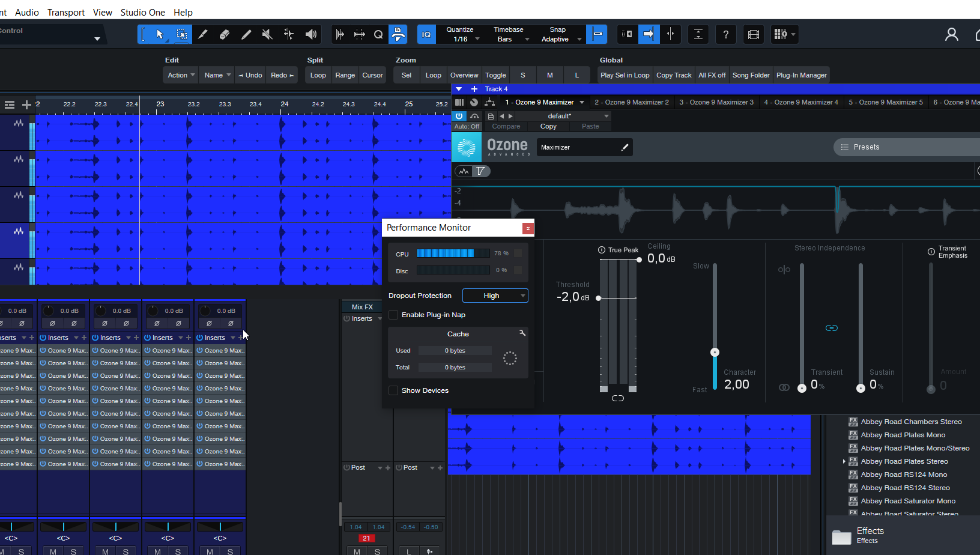Click the Ceiling 0,0 dB value field
Screen dimensions: 980x555
(661, 259)
